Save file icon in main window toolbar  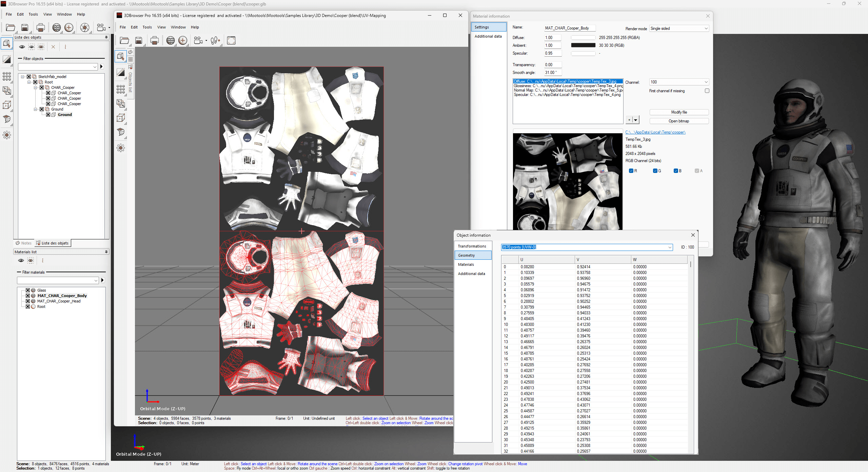click(25, 27)
